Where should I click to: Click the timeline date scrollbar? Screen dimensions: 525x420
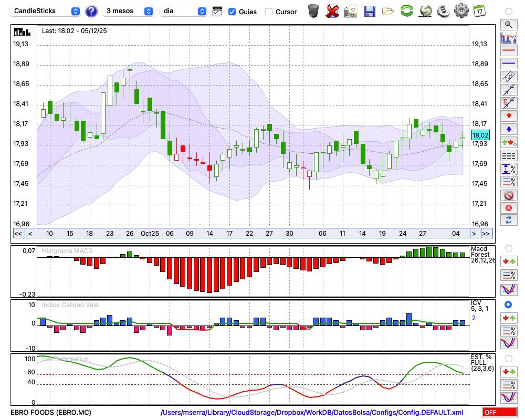tap(252, 234)
